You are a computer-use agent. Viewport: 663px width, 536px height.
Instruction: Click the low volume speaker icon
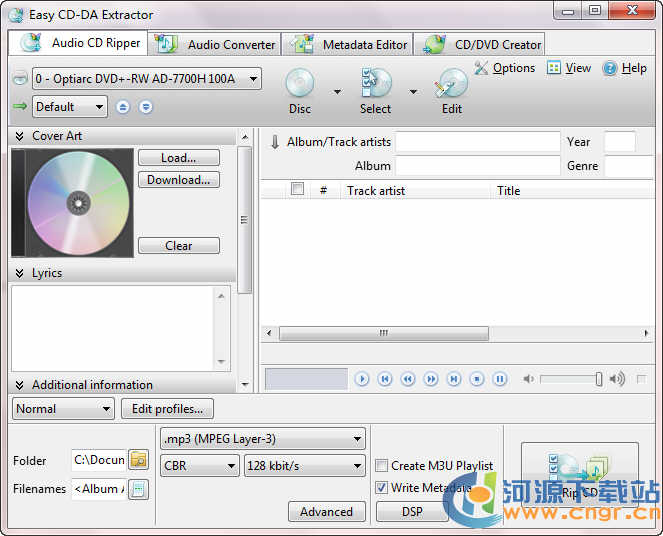click(529, 379)
